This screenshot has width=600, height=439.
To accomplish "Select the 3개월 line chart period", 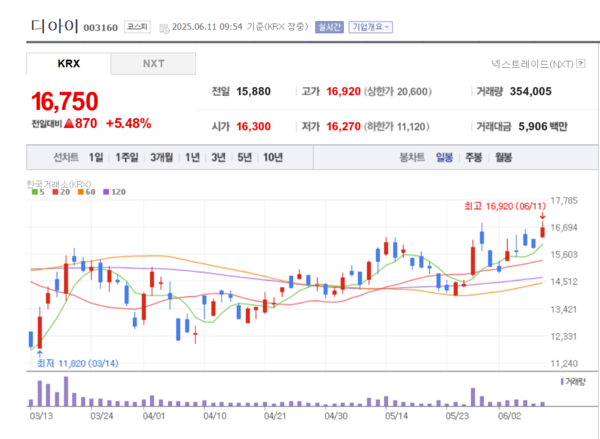I will pyautogui.click(x=161, y=157).
